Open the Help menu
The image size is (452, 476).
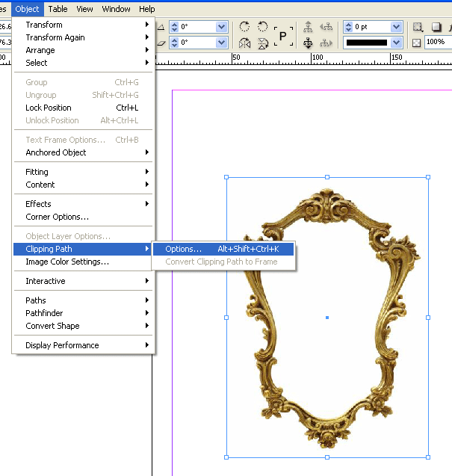(147, 9)
